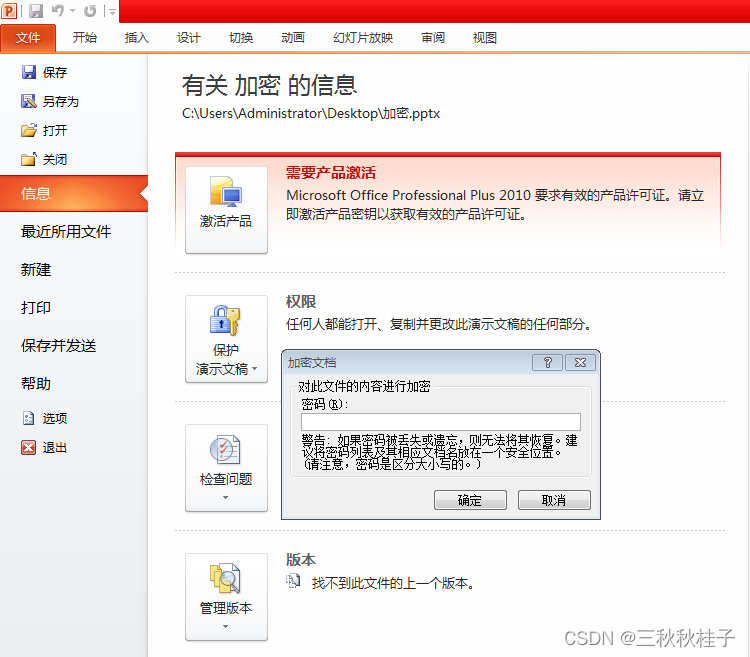Click the 需要产品激活 heading
750x657 pixels.
pos(331,173)
